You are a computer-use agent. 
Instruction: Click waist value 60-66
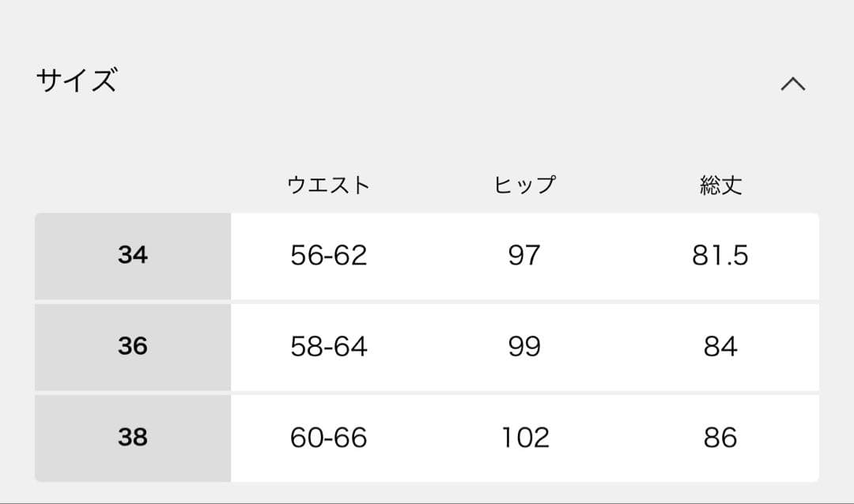point(328,438)
